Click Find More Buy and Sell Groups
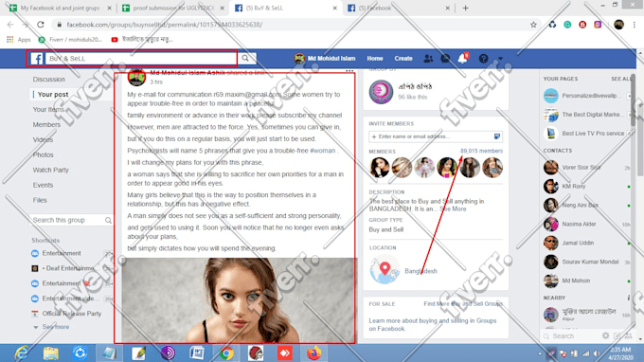This screenshot has height=362, width=644. [463, 304]
